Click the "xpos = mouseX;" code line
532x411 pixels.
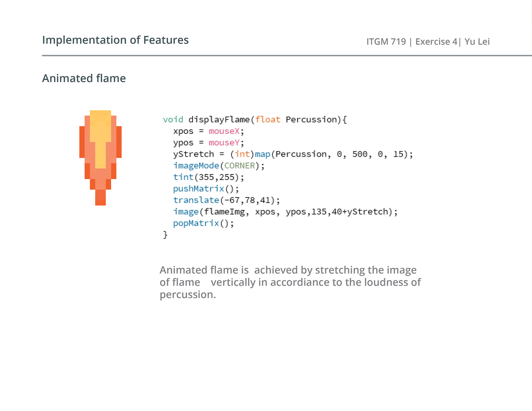[x=208, y=131]
